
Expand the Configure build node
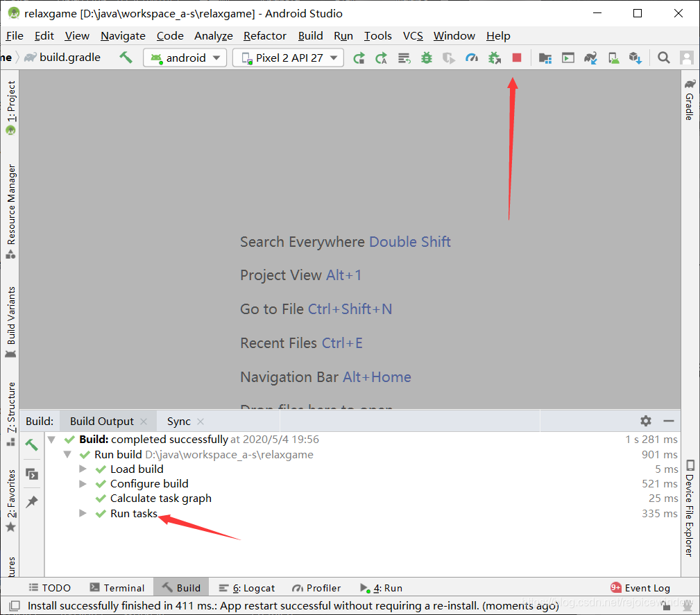(83, 483)
